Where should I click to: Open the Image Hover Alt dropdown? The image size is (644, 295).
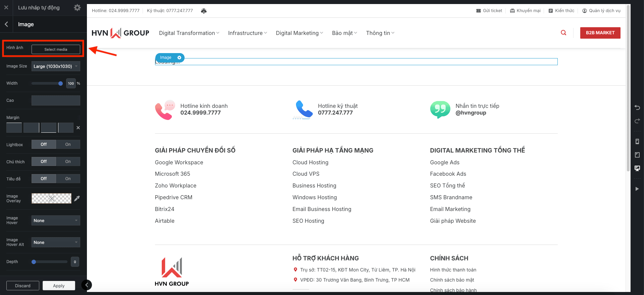56,242
